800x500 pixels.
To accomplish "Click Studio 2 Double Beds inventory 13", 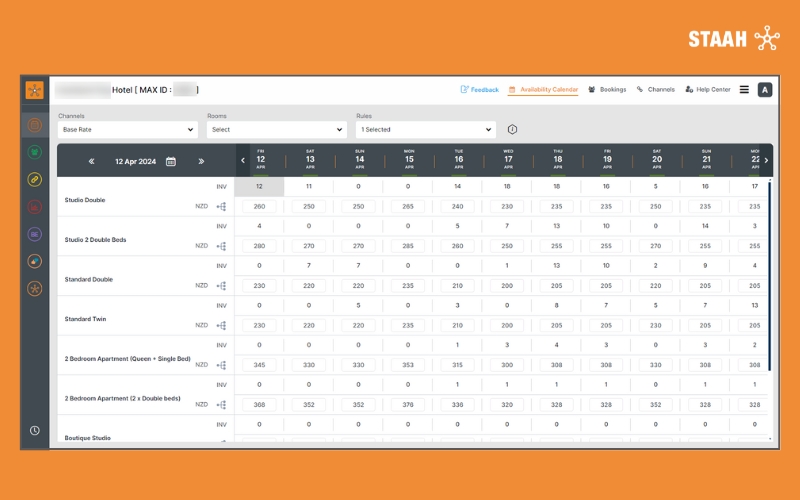I will 556,226.
